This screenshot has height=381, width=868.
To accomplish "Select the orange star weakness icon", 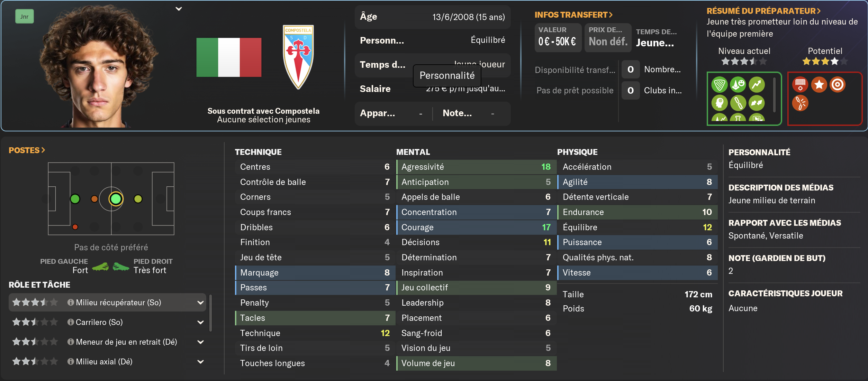I will [x=819, y=85].
